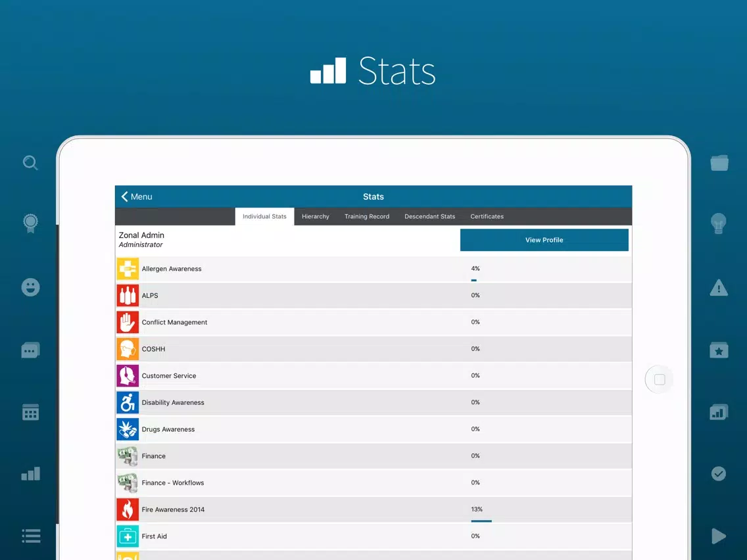Switch to the Certificates tab
This screenshot has height=560, width=747.
click(487, 216)
